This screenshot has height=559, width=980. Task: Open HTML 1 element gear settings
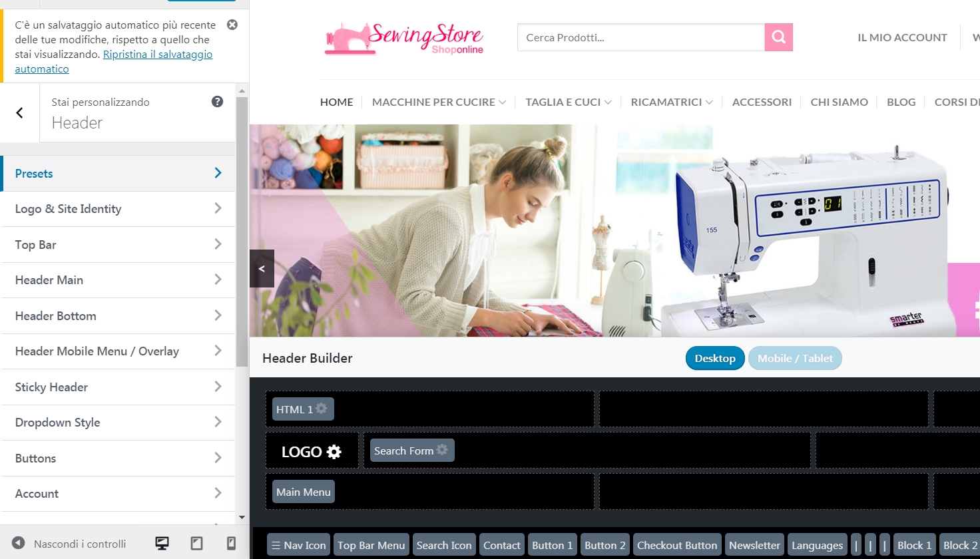[322, 409]
